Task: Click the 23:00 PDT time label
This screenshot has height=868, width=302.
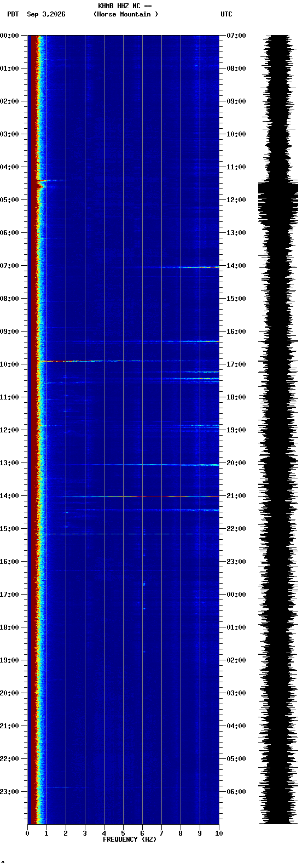Action: point(10,792)
